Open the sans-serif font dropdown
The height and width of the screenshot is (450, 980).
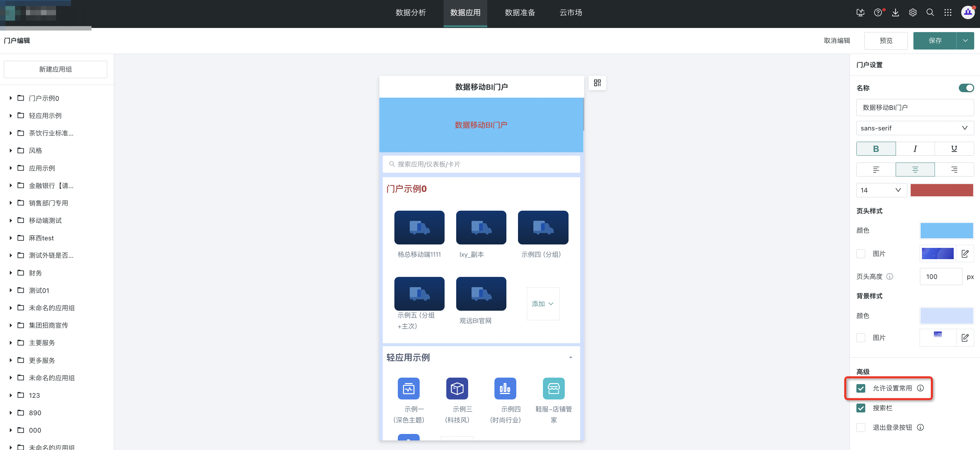[x=914, y=128]
